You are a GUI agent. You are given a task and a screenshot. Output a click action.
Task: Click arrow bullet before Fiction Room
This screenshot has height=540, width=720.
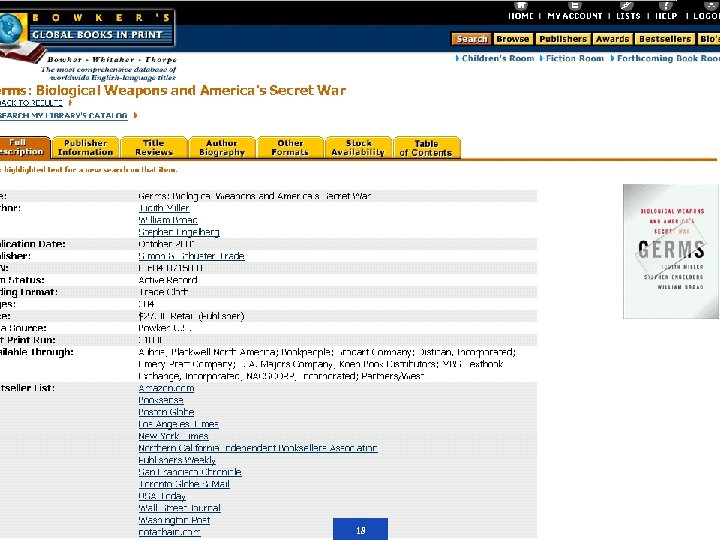click(x=541, y=58)
